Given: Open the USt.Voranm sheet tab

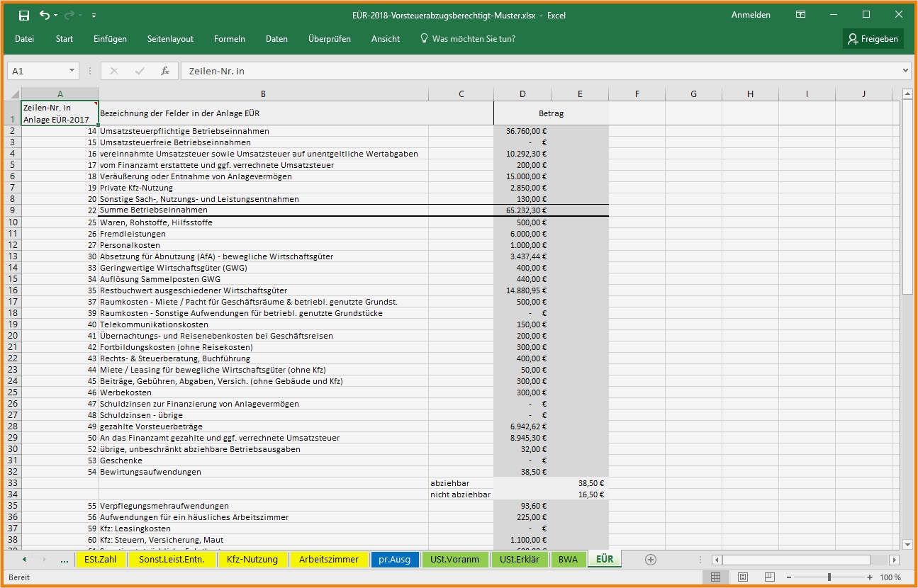Looking at the screenshot, I should tap(454, 559).
